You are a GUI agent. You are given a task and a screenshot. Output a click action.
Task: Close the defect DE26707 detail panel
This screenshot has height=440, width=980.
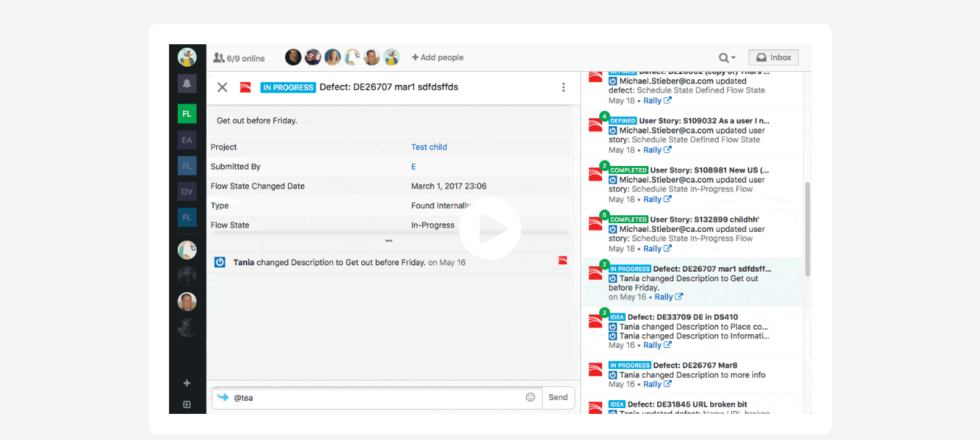point(223,87)
